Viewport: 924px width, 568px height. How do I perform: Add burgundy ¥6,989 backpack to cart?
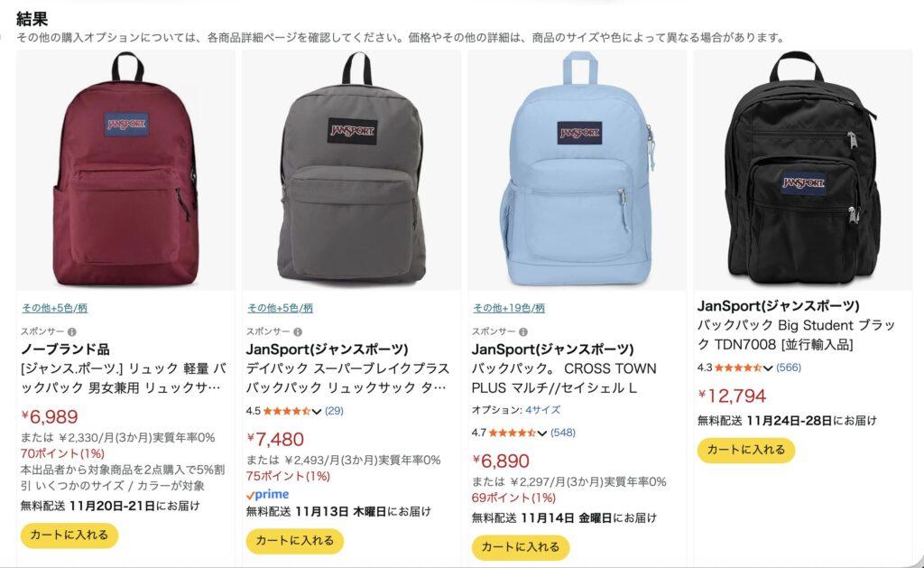69,535
